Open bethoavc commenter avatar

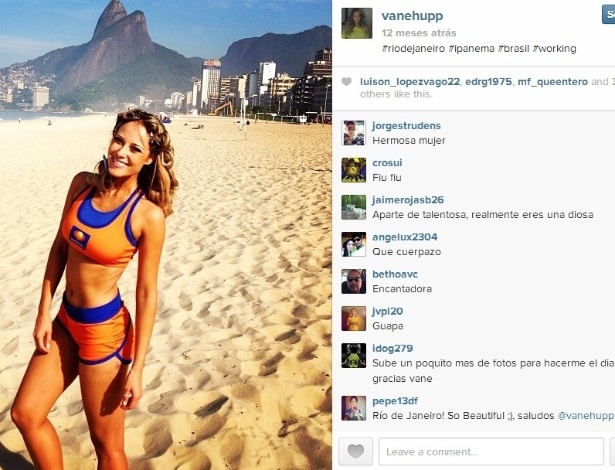(x=353, y=281)
